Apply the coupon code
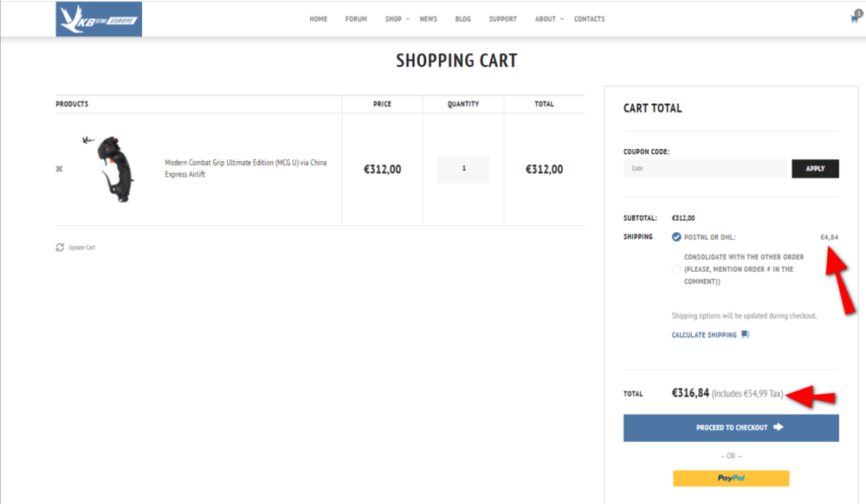 [815, 168]
